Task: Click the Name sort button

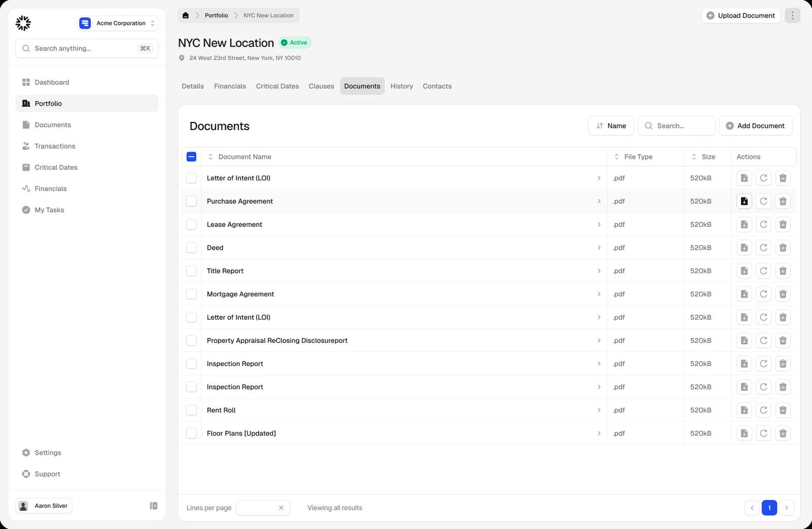Action: pyautogui.click(x=611, y=126)
